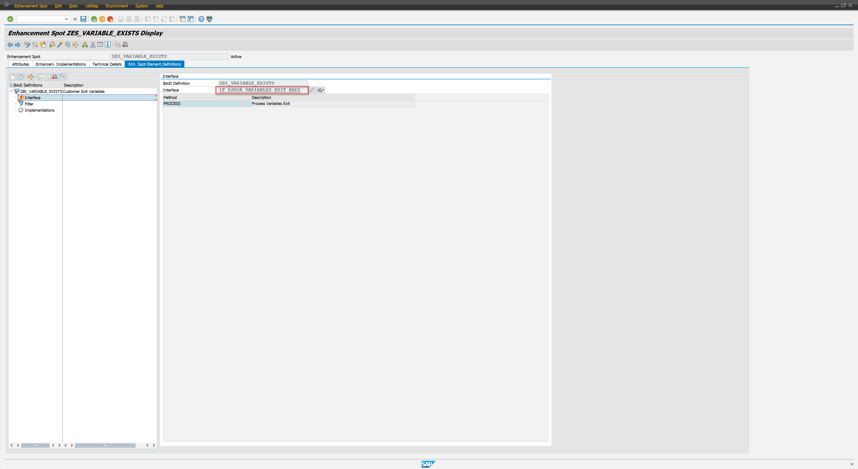Click the Interface name field
This screenshot has width=858, height=469.
(x=263, y=90)
